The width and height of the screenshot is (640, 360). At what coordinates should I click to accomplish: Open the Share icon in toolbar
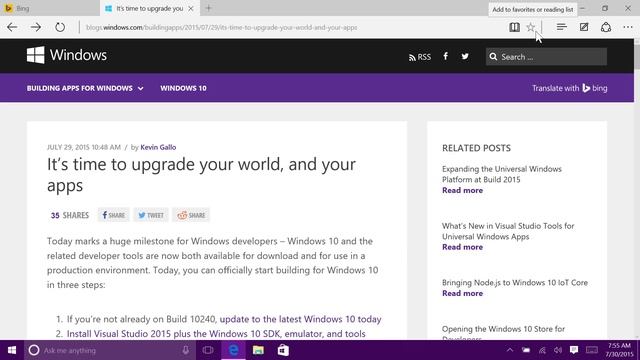pos(606,27)
